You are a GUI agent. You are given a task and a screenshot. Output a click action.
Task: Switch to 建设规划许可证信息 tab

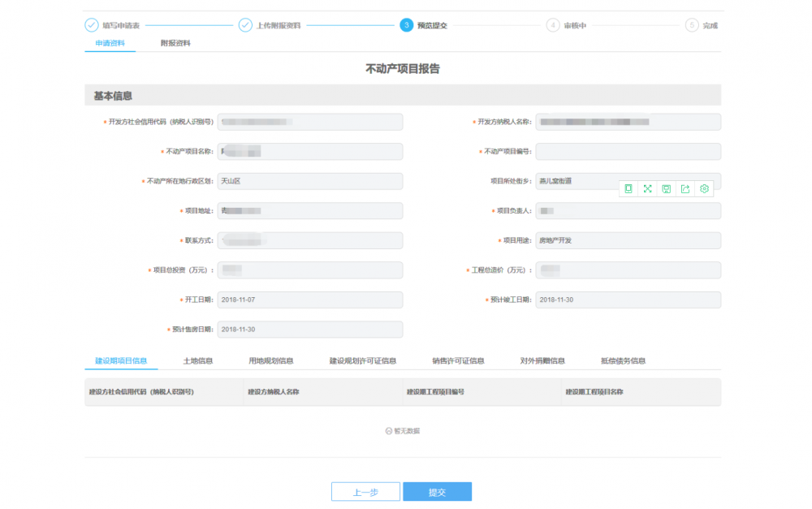[x=362, y=360]
